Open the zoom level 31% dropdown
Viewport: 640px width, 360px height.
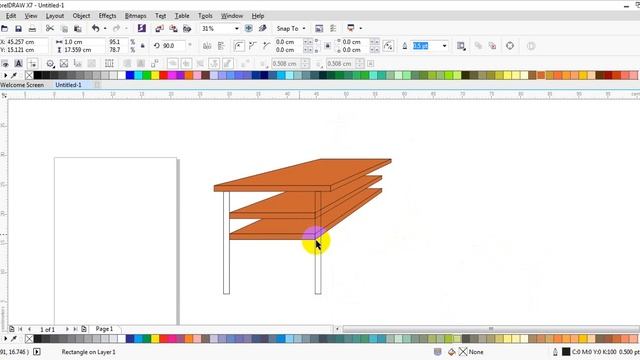point(236,29)
